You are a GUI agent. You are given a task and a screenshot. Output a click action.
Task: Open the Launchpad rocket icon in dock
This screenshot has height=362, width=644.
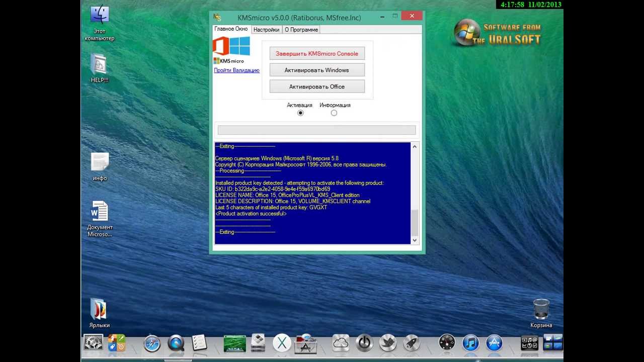click(412, 343)
